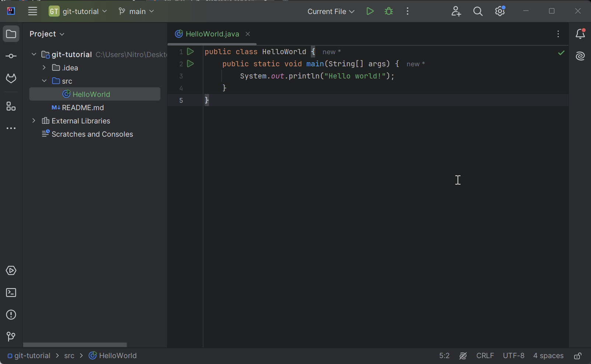Toggle file write-lock in the status bar

pos(578,356)
